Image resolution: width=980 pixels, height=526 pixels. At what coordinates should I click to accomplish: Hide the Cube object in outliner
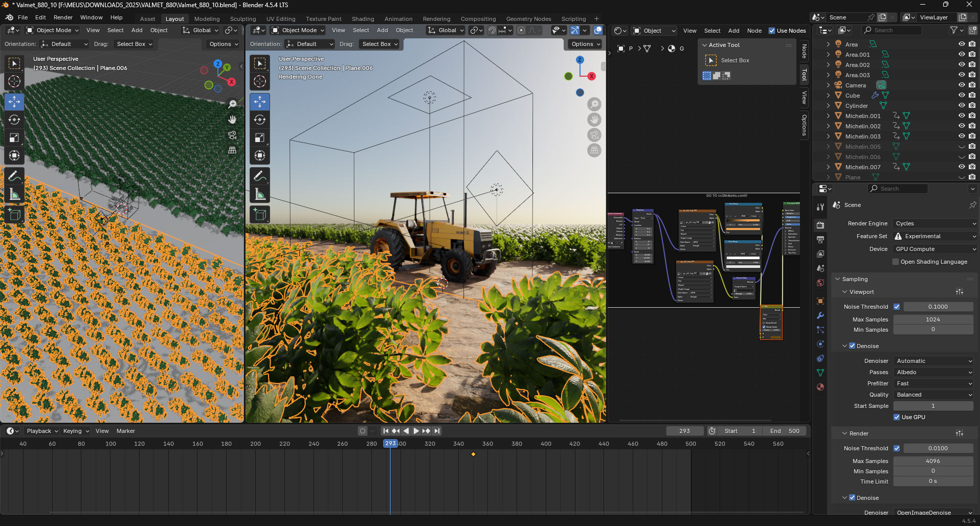962,96
